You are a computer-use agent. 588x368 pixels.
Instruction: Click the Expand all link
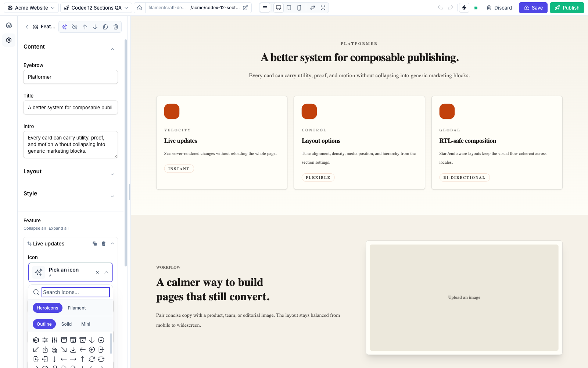(x=58, y=228)
